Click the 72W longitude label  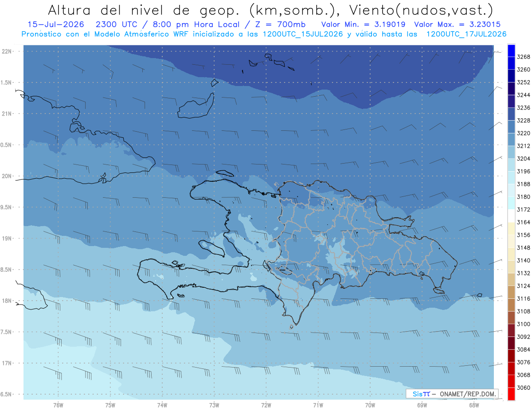(x=266, y=405)
